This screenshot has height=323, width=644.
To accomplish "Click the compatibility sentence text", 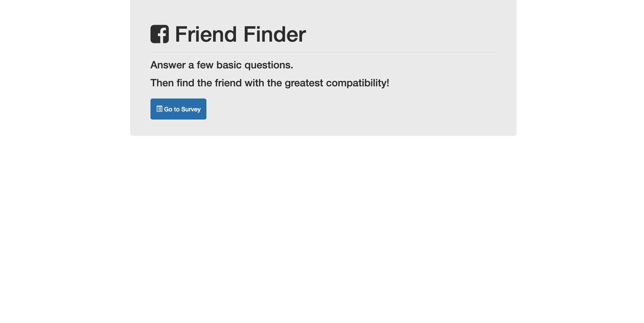I will (x=270, y=83).
